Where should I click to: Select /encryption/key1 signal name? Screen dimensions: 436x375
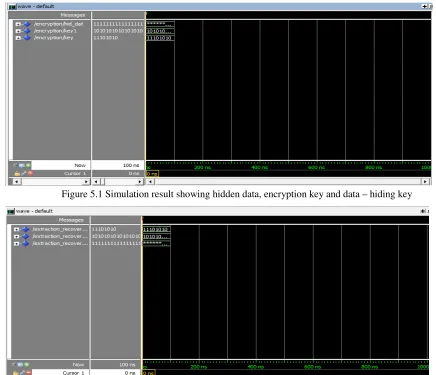point(55,31)
